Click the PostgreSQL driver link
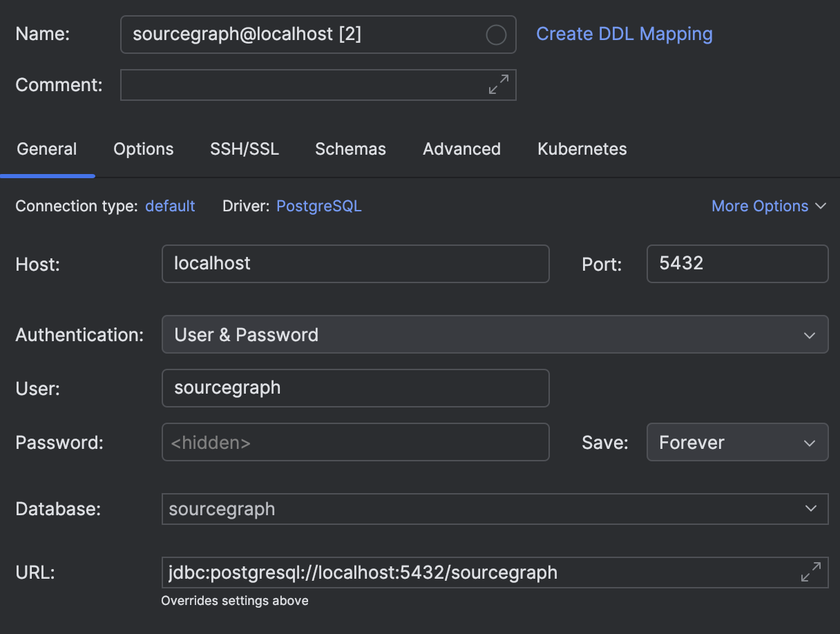Viewport: 840px width, 634px height. [x=318, y=206]
